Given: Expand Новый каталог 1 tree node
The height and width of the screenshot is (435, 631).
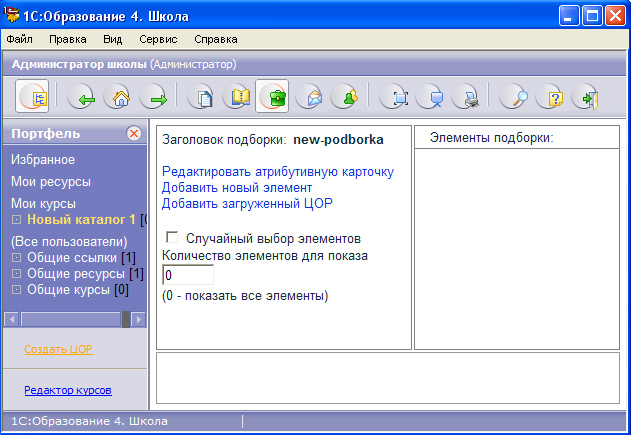Looking at the screenshot, I should 16,220.
